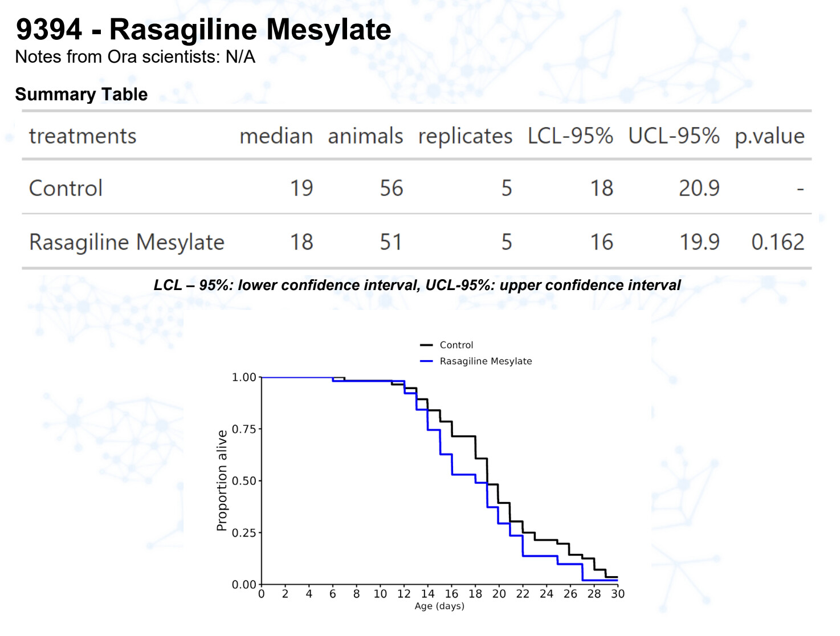Screen dimensions: 840x636
Task: Select the Control animals value 56
Action: click(x=392, y=188)
